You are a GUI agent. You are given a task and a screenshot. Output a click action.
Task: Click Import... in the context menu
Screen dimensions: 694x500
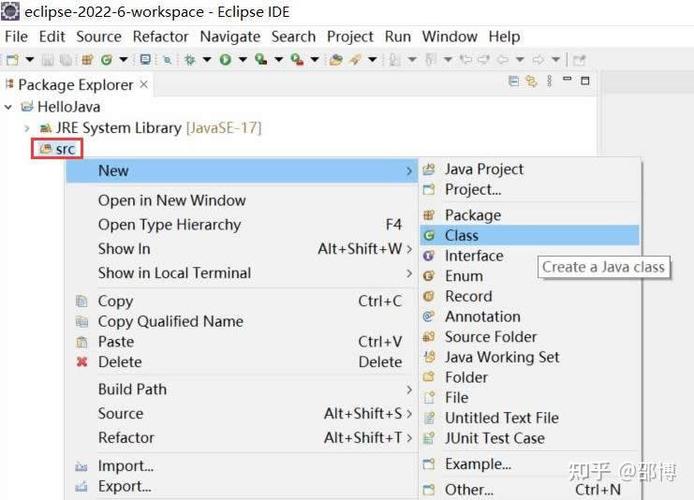(125, 466)
